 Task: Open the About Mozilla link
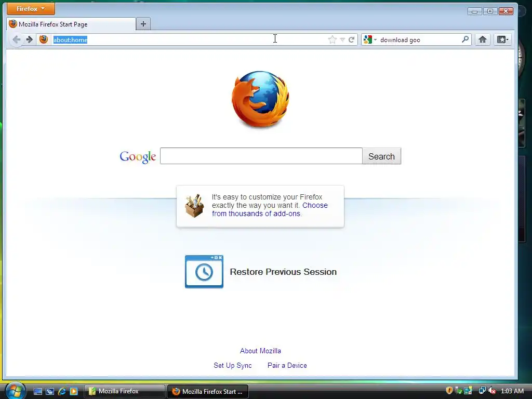pos(260,351)
